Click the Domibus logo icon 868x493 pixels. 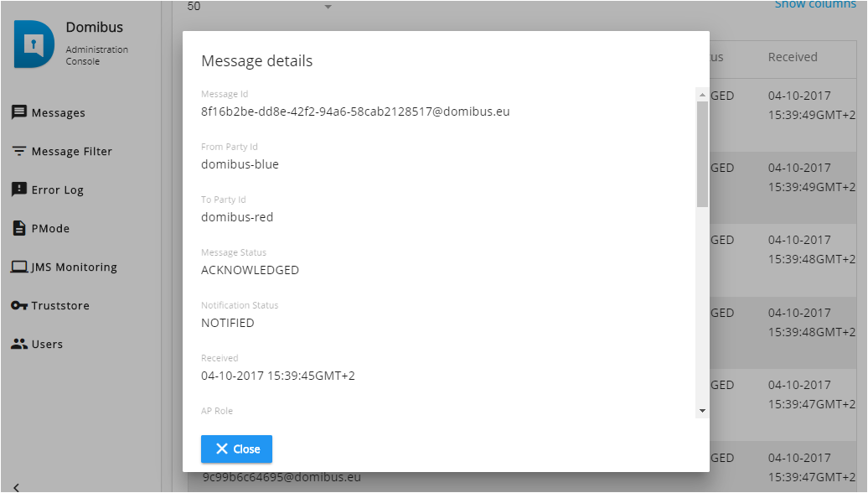[x=34, y=44]
